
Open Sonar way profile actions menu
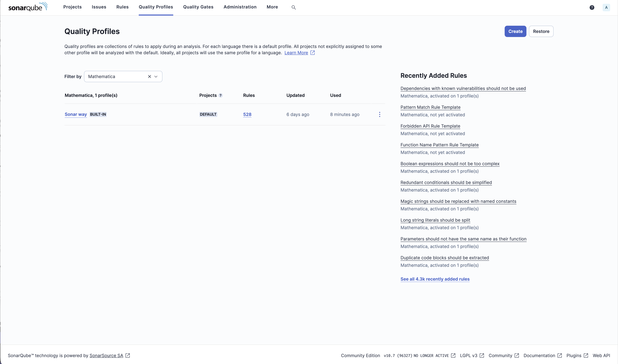coord(379,115)
